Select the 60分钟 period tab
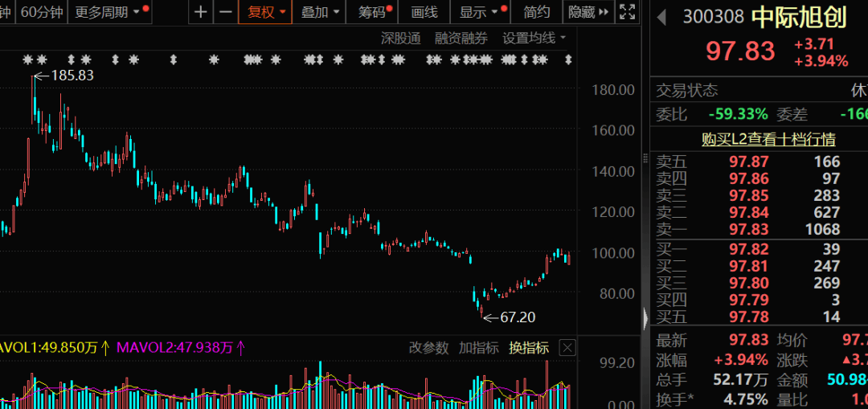The width and height of the screenshot is (868, 409). pyautogui.click(x=42, y=11)
